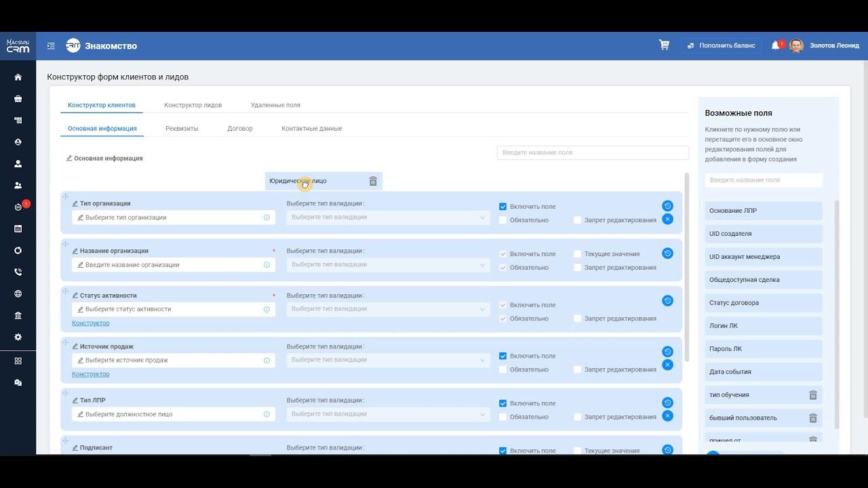Screen dimensions: 868x488
Task: Click the info icon in "Название организации" field
Action: [267, 265]
